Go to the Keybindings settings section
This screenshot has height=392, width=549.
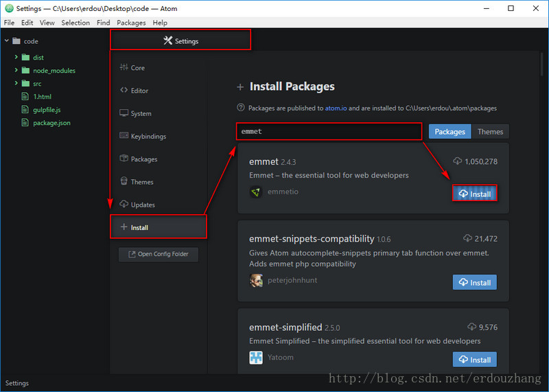[159, 136]
